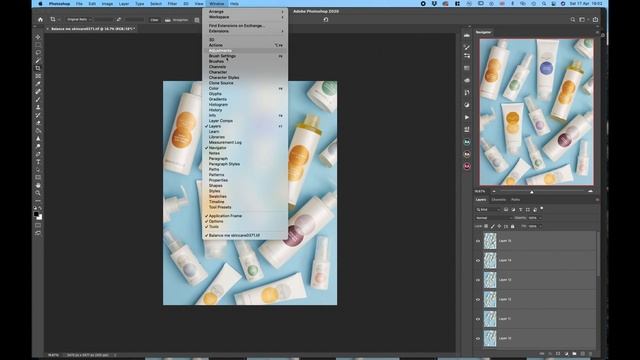
Task: Open the workspace switcher dropdown icon
Action: pyautogui.click(x=583, y=19)
